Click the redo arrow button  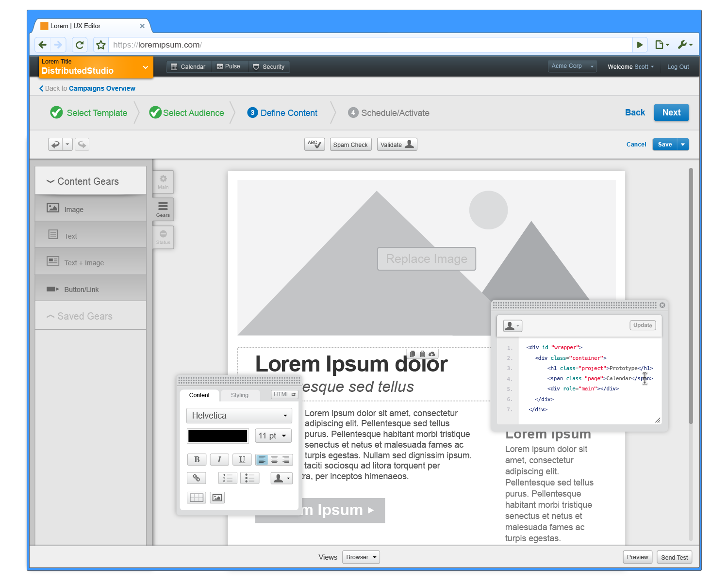82,145
